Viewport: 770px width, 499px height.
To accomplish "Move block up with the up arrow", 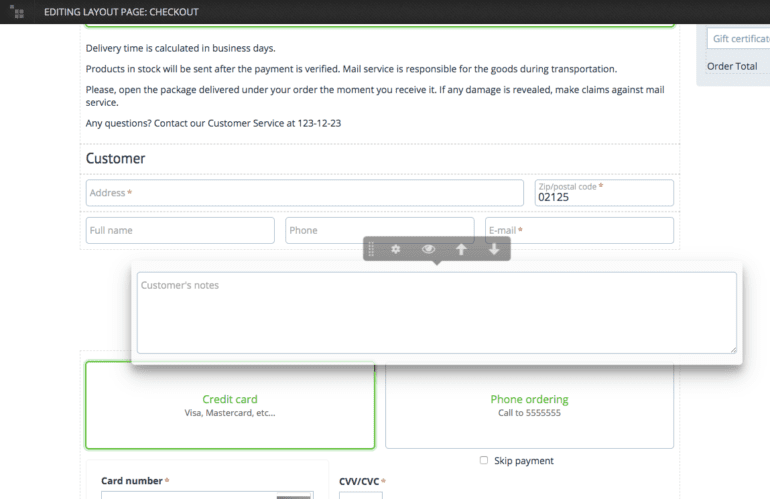I will tap(461, 250).
